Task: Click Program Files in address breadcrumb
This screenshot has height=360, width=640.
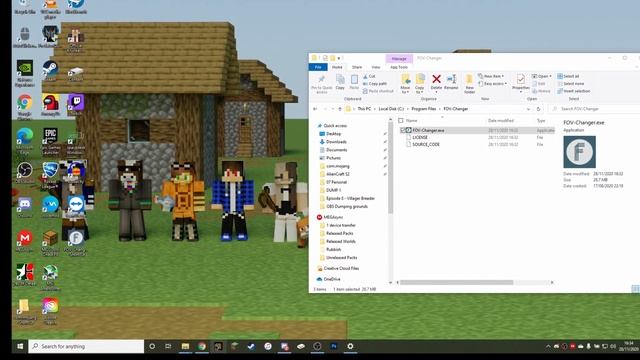Action: point(424,109)
